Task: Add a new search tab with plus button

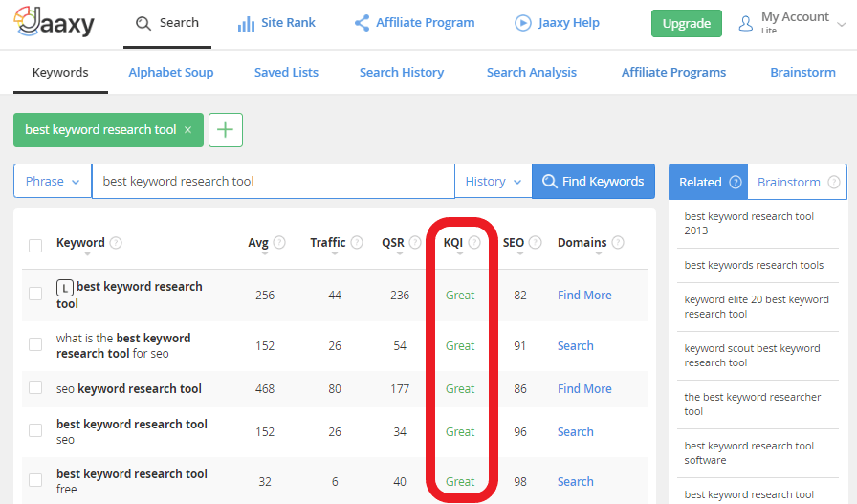Action: 226,130
